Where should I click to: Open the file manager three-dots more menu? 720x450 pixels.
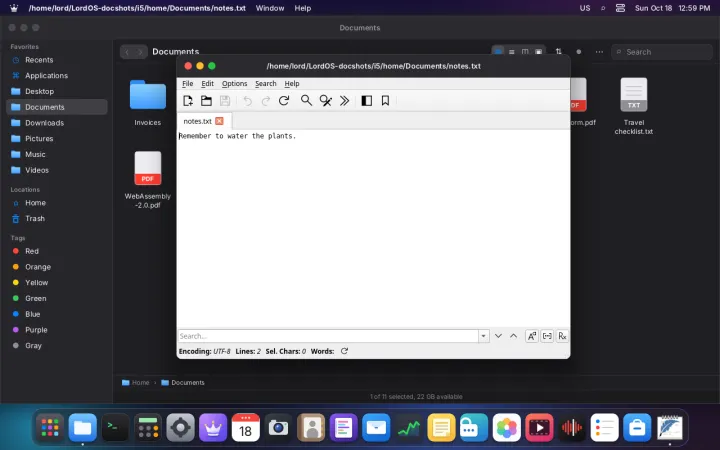(599, 52)
